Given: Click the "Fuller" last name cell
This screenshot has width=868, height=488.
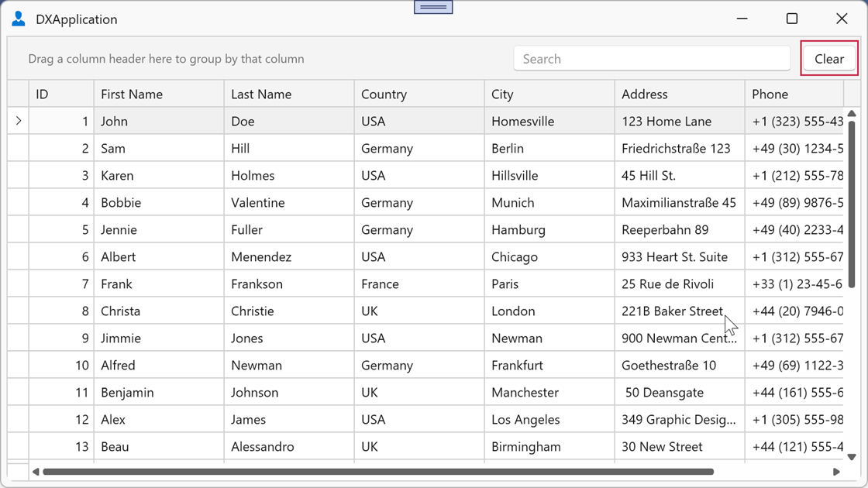Looking at the screenshot, I should point(289,229).
